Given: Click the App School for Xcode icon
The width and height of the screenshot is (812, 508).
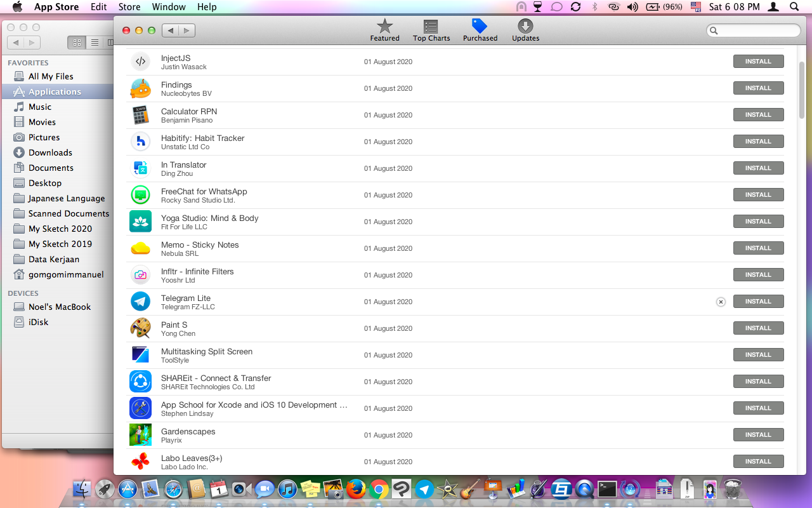Looking at the screenshot, I should 140,408.
